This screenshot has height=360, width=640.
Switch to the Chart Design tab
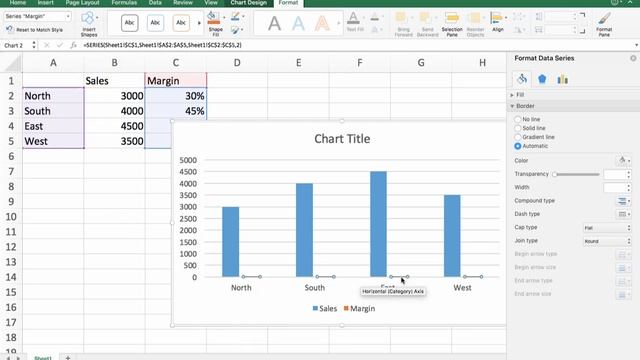tap(248, 2)
